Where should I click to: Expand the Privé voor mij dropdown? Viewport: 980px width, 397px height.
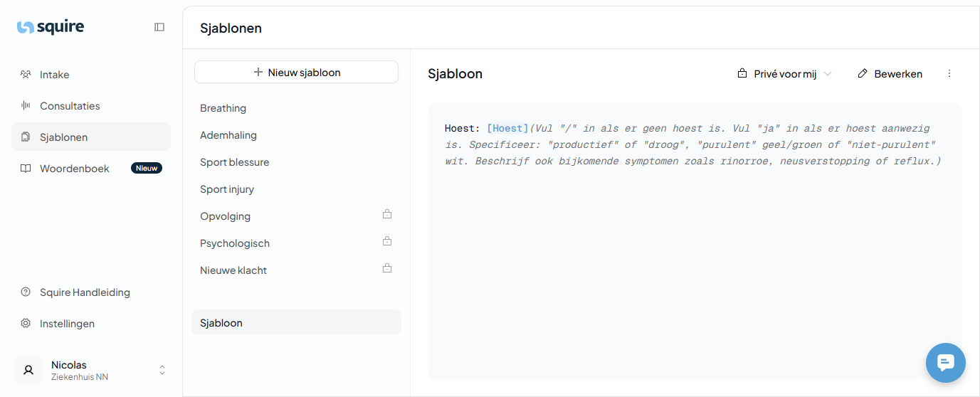point(784,74)
